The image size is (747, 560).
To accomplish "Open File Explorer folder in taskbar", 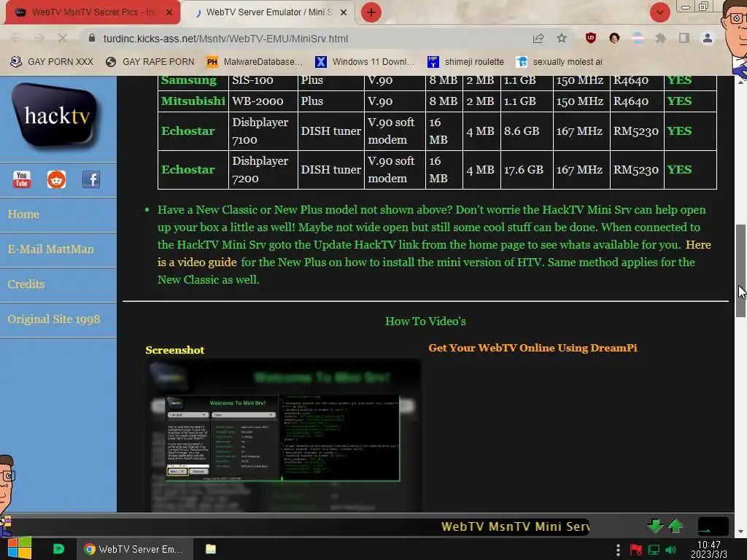I will pos(211,549).
